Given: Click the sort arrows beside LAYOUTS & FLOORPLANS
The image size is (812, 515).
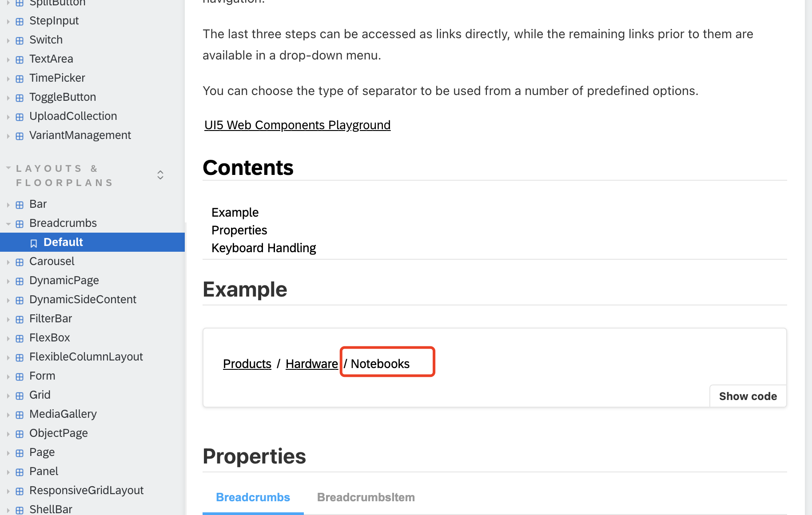Looking at the screenshot, I should click(x=160, y=175).
